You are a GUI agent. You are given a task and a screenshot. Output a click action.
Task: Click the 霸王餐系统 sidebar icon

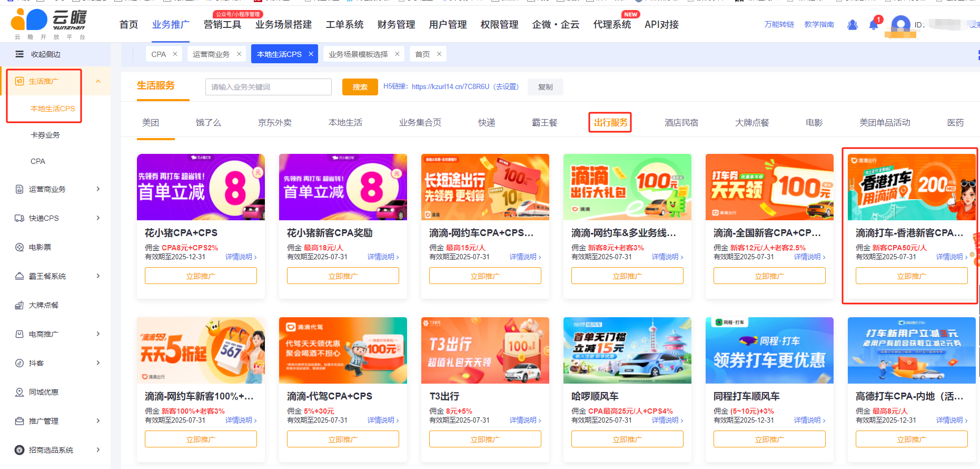click(19, 276)
